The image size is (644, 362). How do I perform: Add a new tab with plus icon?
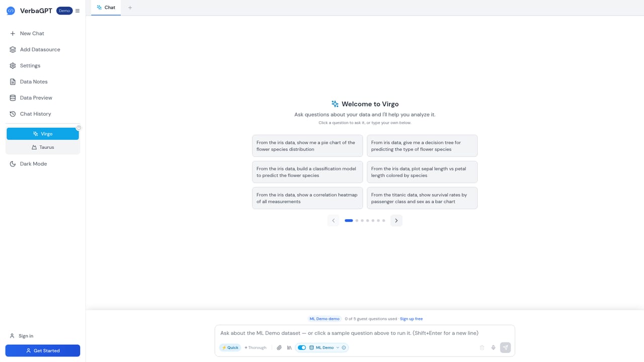130,8
